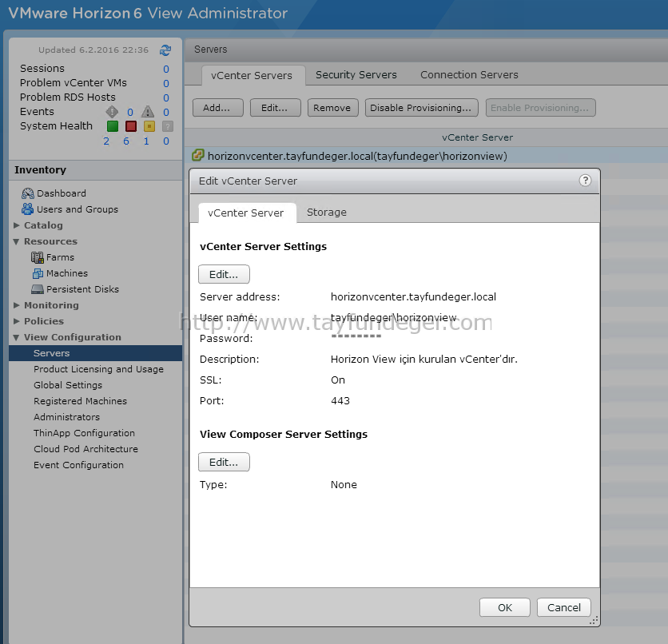Viewport: 668px width, 644px height.
Task: Click the green System Health status icon
Action: point(113,126)
